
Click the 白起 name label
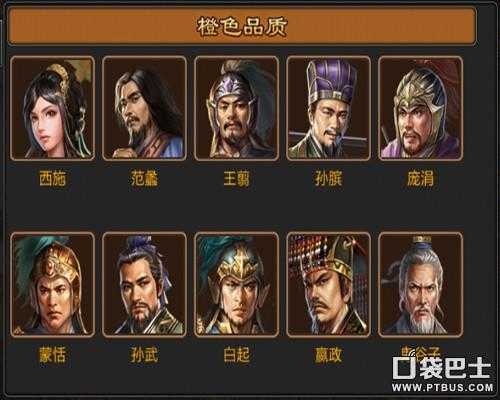[236, 355]
